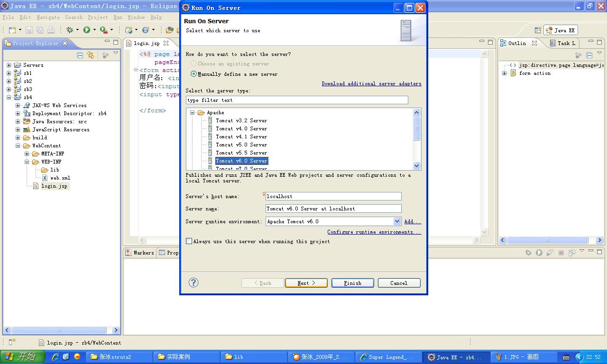The height and width of the screenshot is (364, 607).
Task: Collapse the zb4 project node
Action: (x=9, y=97)
